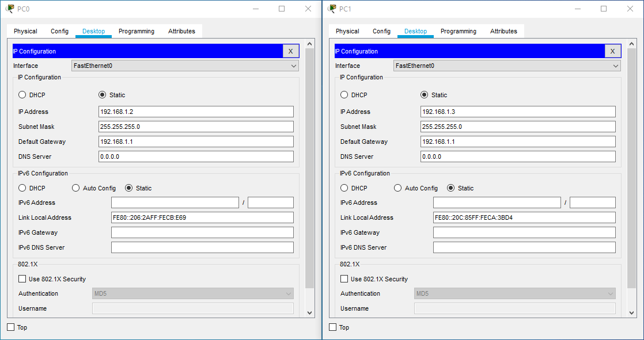Switch to the Physical tab in PC1

click(x=347, y=31)
